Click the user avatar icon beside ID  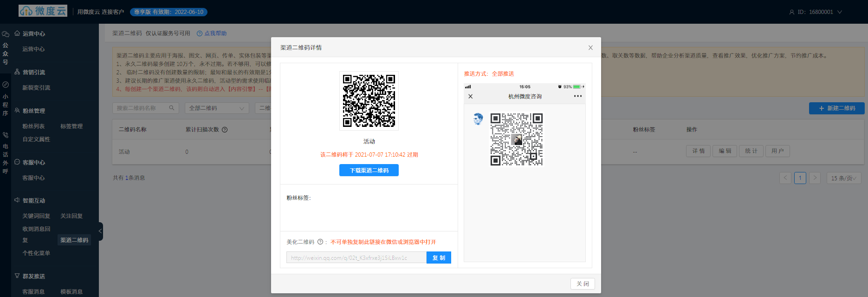click(x=792, y=12)
